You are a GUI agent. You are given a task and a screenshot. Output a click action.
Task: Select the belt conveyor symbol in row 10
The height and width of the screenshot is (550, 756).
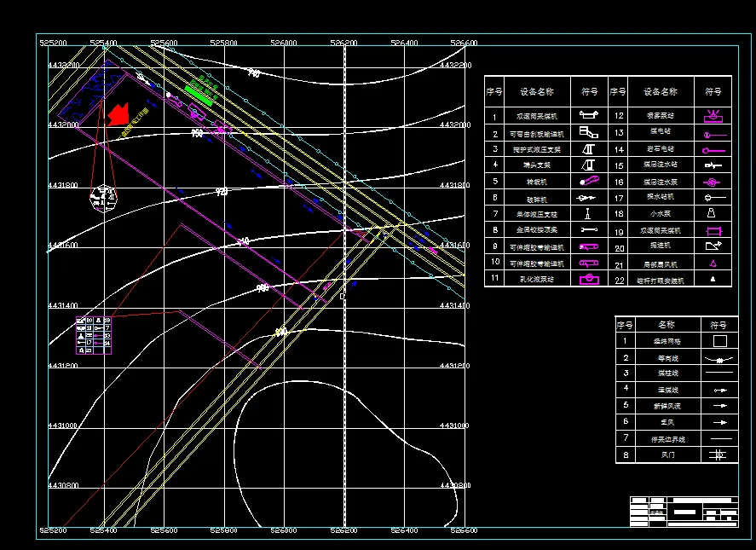click(589, 263)
